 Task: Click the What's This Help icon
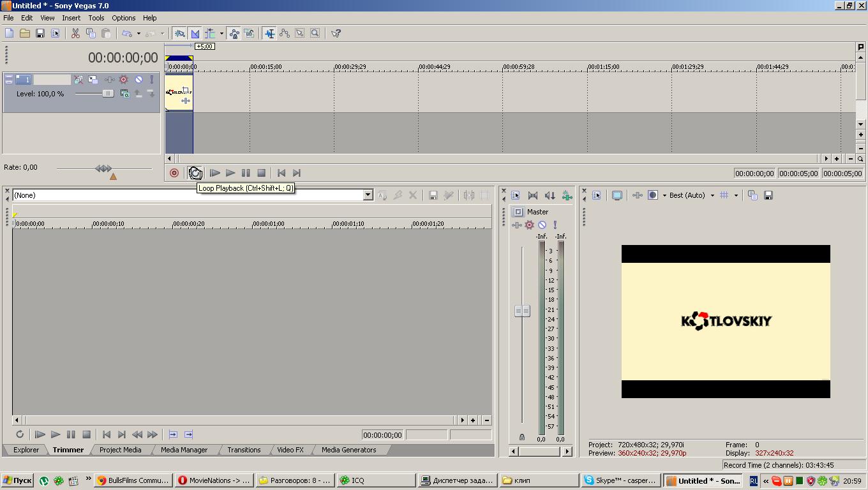(x=336, y=33)
